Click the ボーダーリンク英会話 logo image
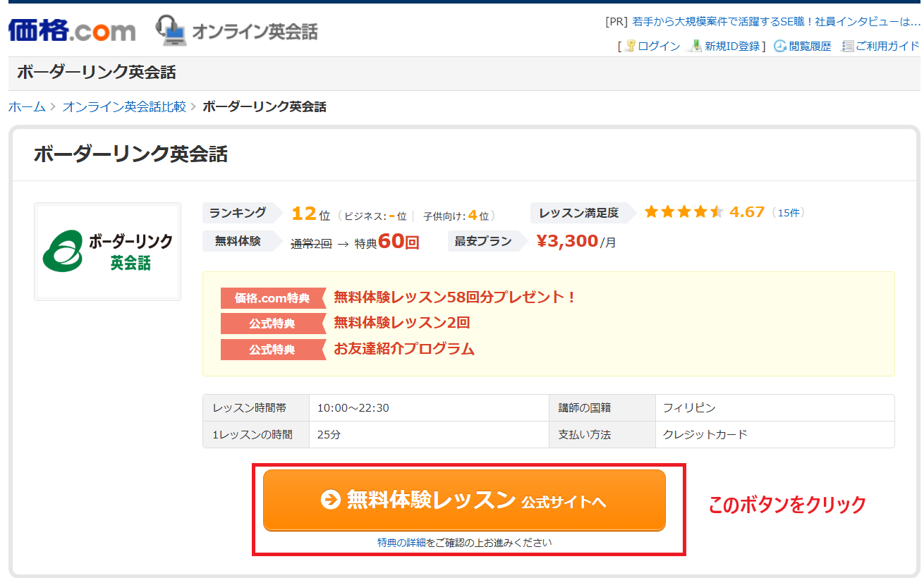Screen dimensions: 924x578 [108, 252]
